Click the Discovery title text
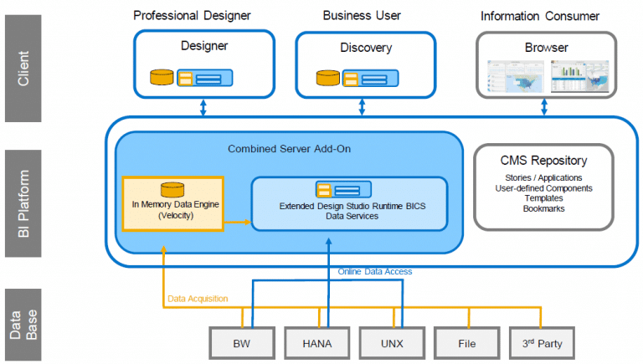The image size is (643, 364). [x=366, y=48]
